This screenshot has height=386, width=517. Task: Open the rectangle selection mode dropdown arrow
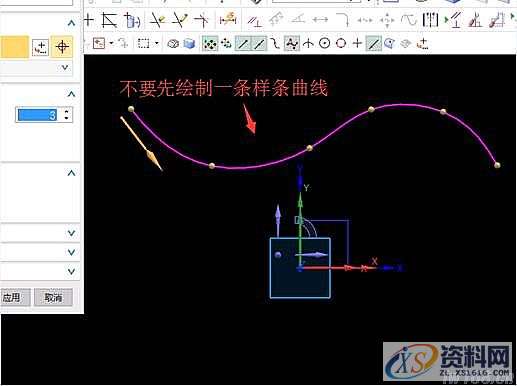[x=156, y=44]
